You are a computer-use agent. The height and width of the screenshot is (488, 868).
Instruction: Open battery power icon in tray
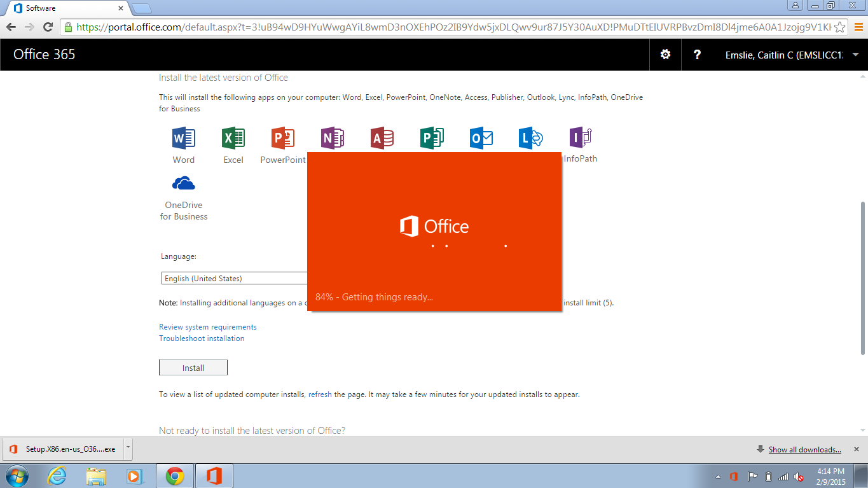(x=768, y=477)
